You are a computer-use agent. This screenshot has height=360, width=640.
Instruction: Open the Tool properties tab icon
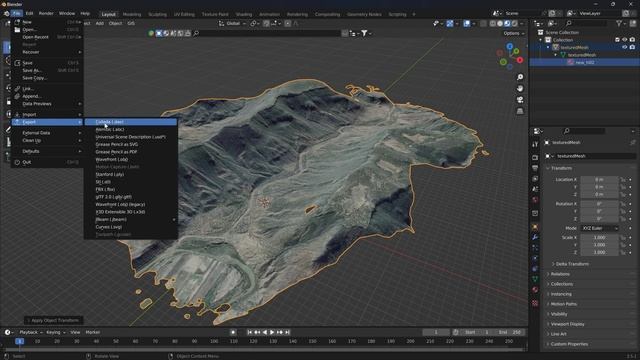535,144
